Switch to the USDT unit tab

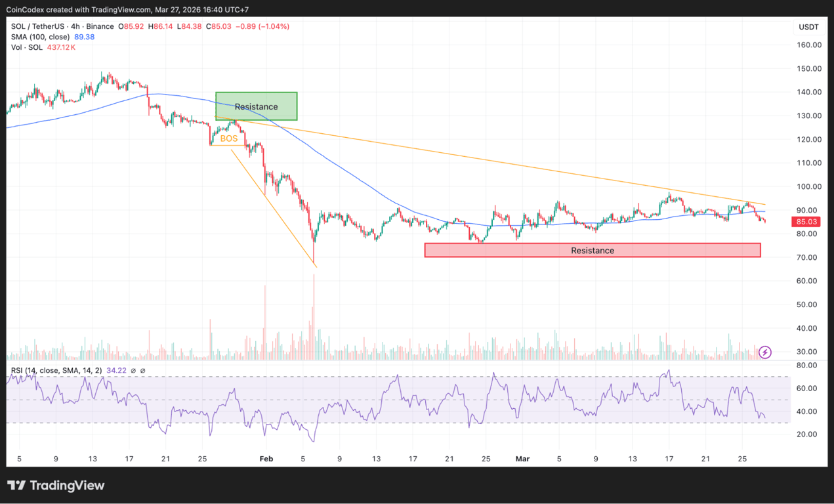click(808, 27)
